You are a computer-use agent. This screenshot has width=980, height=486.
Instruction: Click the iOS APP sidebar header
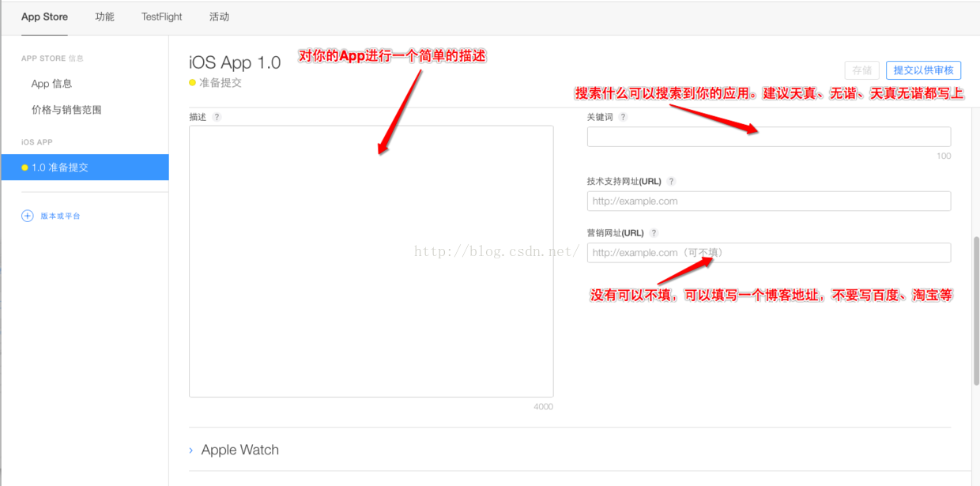coord(37,142)
